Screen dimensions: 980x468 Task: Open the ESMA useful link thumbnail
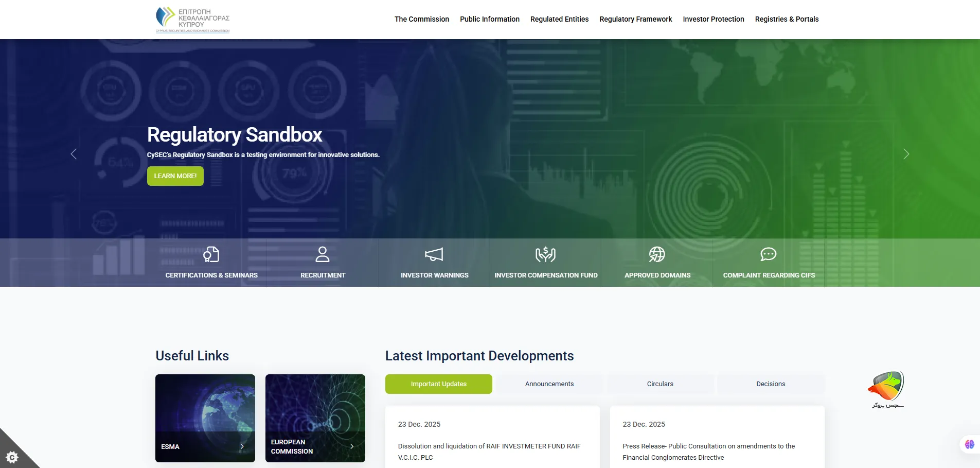coord(205,418)
